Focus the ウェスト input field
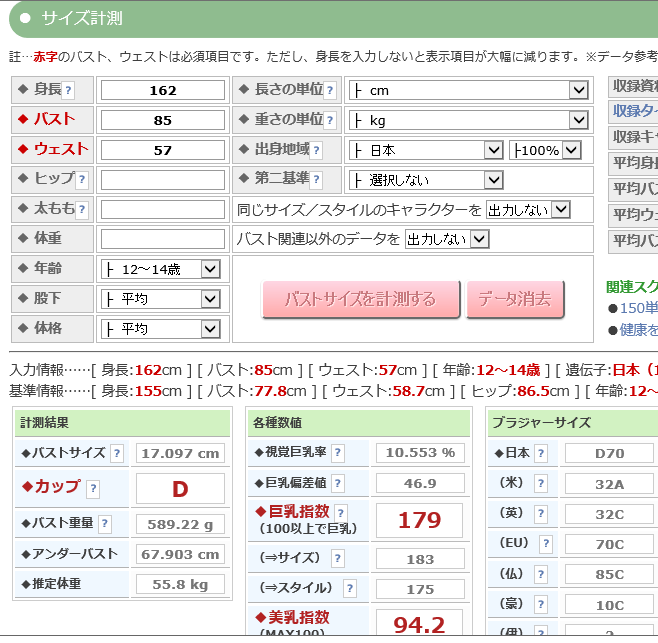 click(163, 150)
